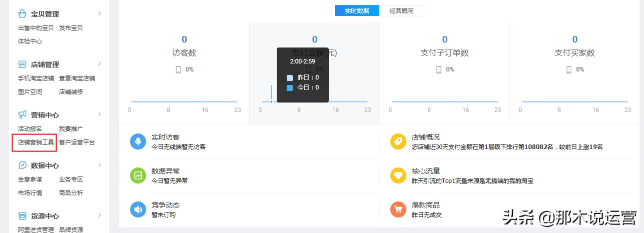Open 店铺装修 link
The width and height of the screenshot is (644, 233).
pos(71,92)
